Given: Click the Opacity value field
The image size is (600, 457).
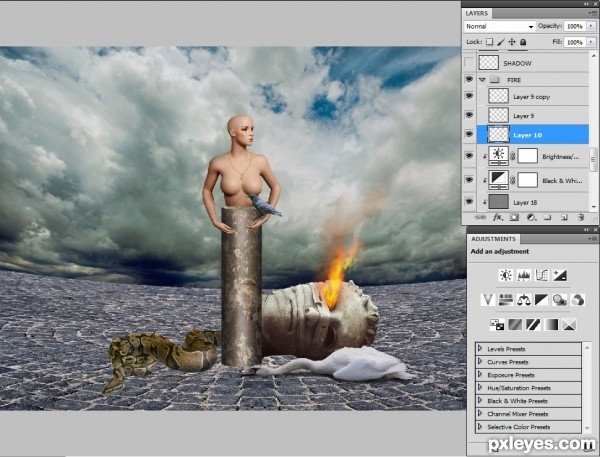Looking at the screenshot, I should pyautogui.click(x=575, y=26).
